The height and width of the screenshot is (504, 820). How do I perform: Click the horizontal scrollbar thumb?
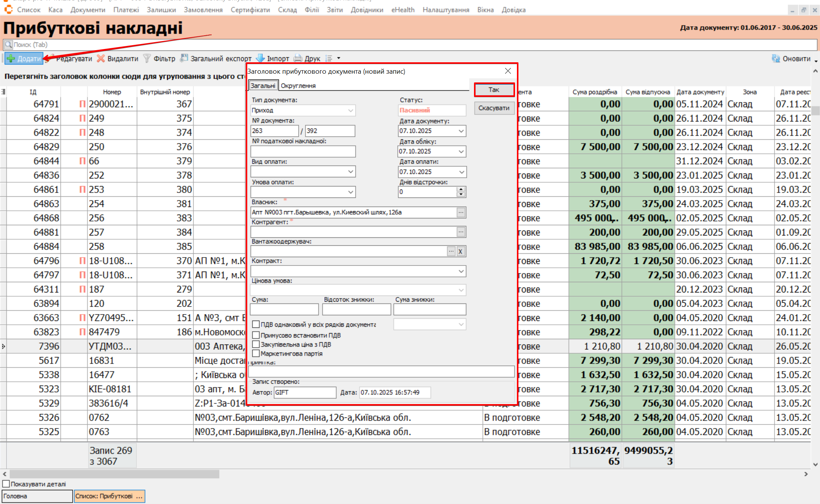114,474
